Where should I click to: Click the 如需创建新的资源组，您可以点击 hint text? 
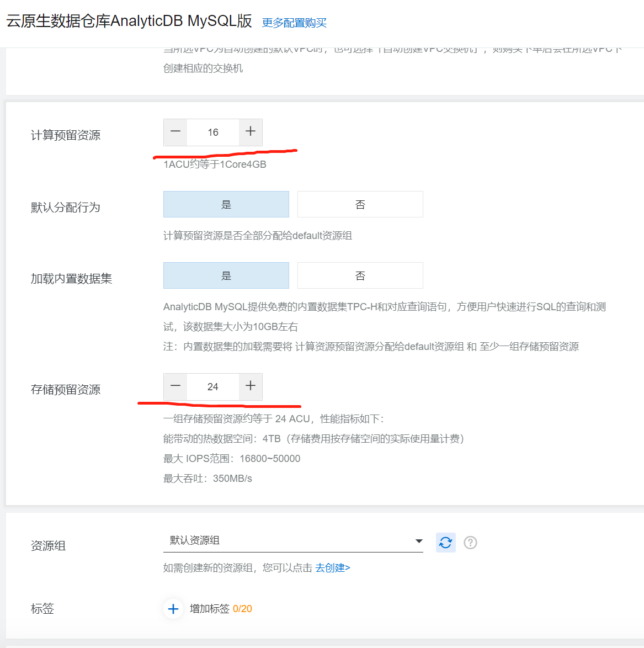[x=237, y=568]
